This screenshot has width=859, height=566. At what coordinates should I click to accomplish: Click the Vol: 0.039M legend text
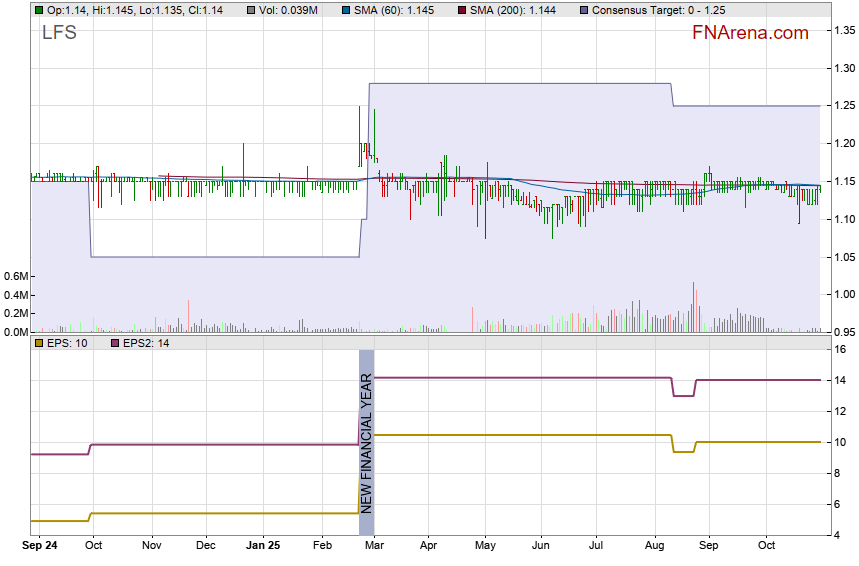(x=288, y=10)
